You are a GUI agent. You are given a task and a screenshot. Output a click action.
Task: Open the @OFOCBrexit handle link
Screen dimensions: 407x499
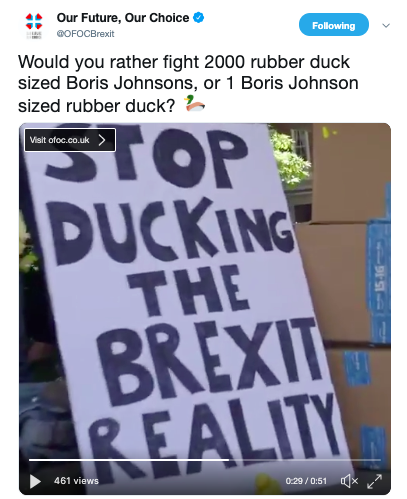coord(85,34)
